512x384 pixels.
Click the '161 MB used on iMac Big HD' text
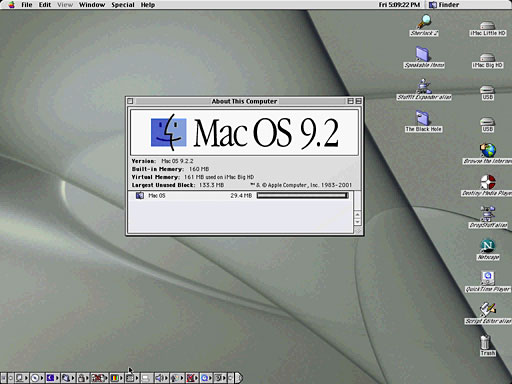tap(219, 177)
